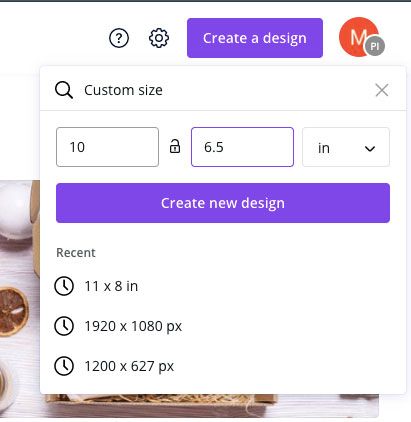Expand the units dropdown showing in
Screen dimensions: 411x422
(346, 147)
